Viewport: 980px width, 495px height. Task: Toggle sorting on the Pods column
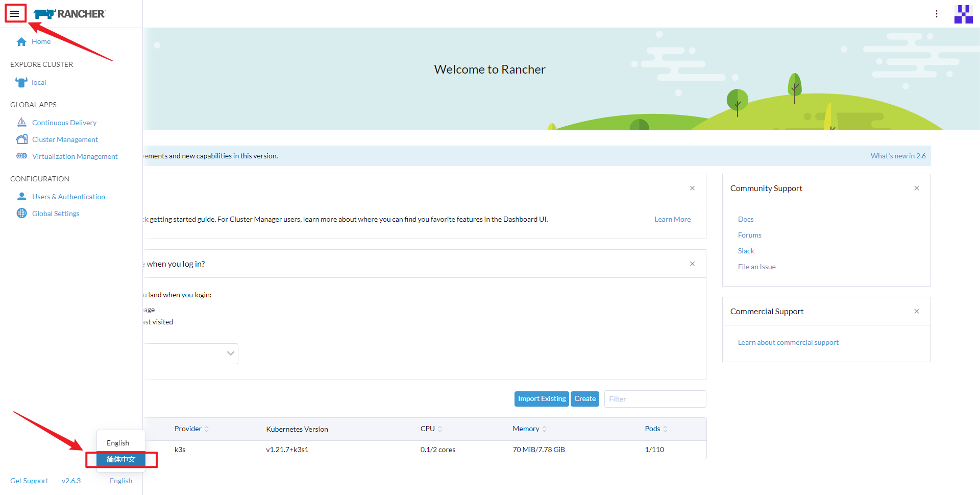[654, 429]
